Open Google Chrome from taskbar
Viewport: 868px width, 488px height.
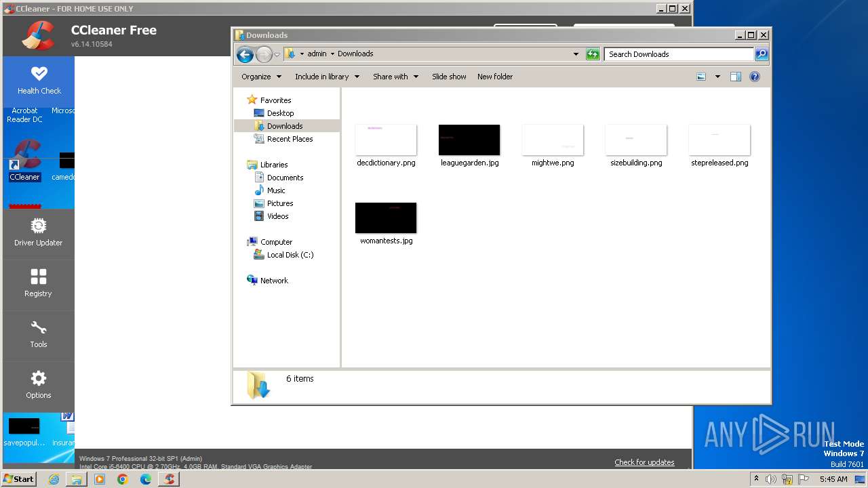[x=123, y=479]
